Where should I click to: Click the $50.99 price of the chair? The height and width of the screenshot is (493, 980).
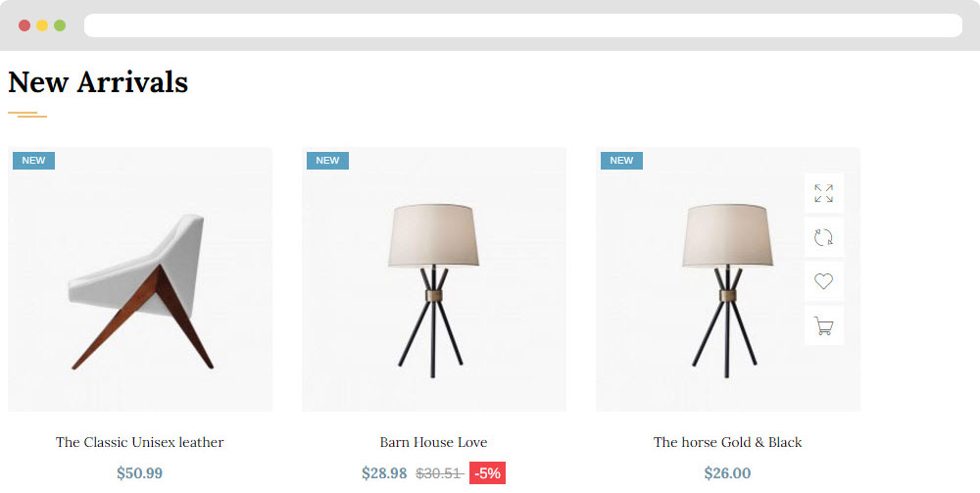pyautogui.click(x=139, y=473)
